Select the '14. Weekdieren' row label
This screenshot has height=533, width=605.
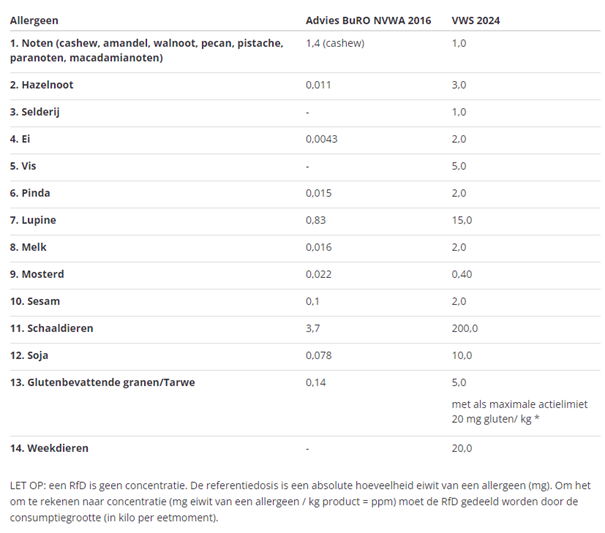click(x=46, y=449)
